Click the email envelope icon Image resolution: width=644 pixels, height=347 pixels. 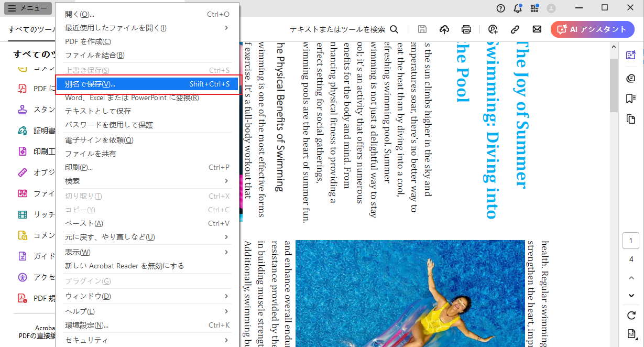tap(537, 29)
